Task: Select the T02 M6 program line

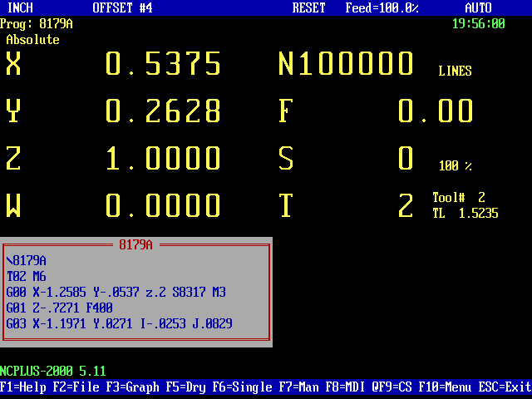Action: [x=26, y=276]
